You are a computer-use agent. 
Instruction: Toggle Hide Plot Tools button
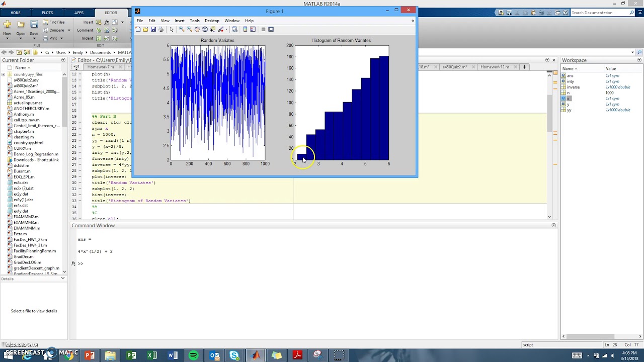[x=263, y=29]
